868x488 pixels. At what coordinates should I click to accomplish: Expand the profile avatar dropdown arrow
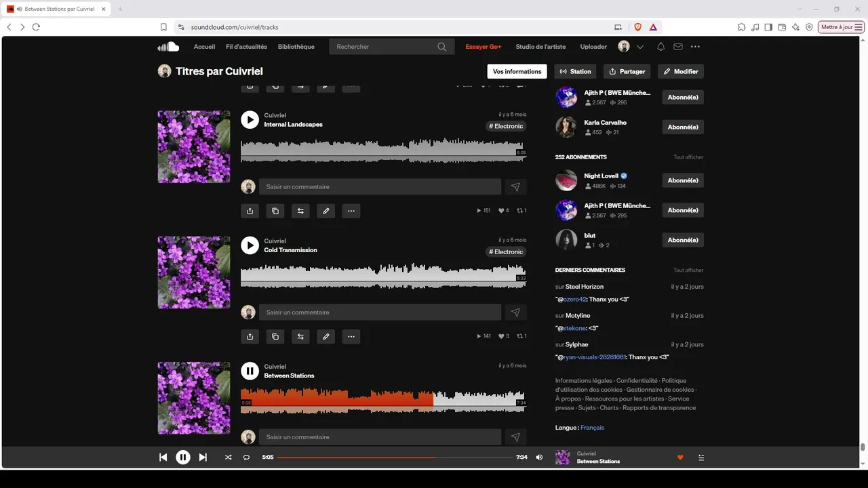(x=640, y=47)
